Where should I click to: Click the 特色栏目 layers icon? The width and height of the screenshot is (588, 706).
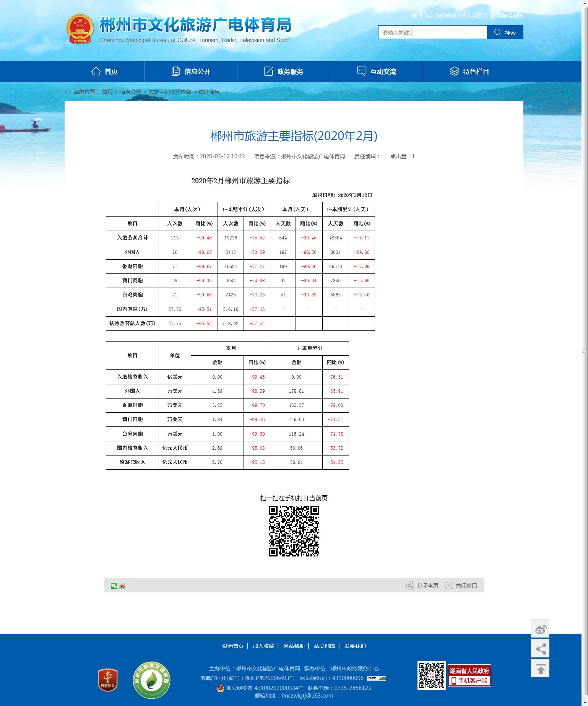pyautogui.click(x=455, y=71)
